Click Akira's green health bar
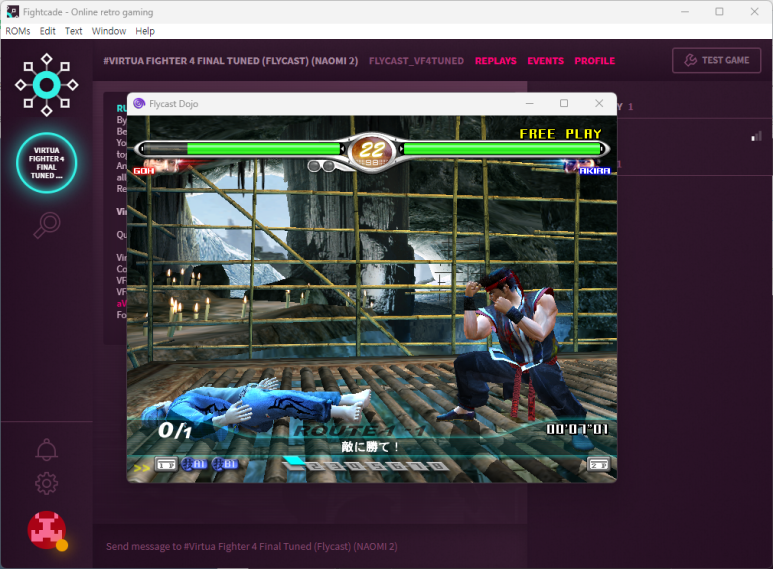This screenshot has width=773, height=569. [502, 149]
